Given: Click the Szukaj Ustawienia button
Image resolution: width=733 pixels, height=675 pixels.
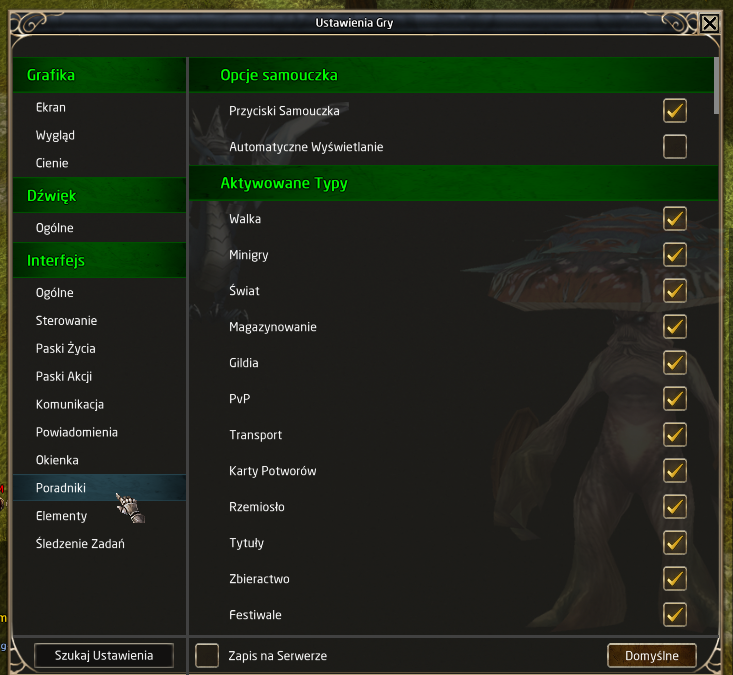Looking at the screenshot, I should [x=104, y=655].
